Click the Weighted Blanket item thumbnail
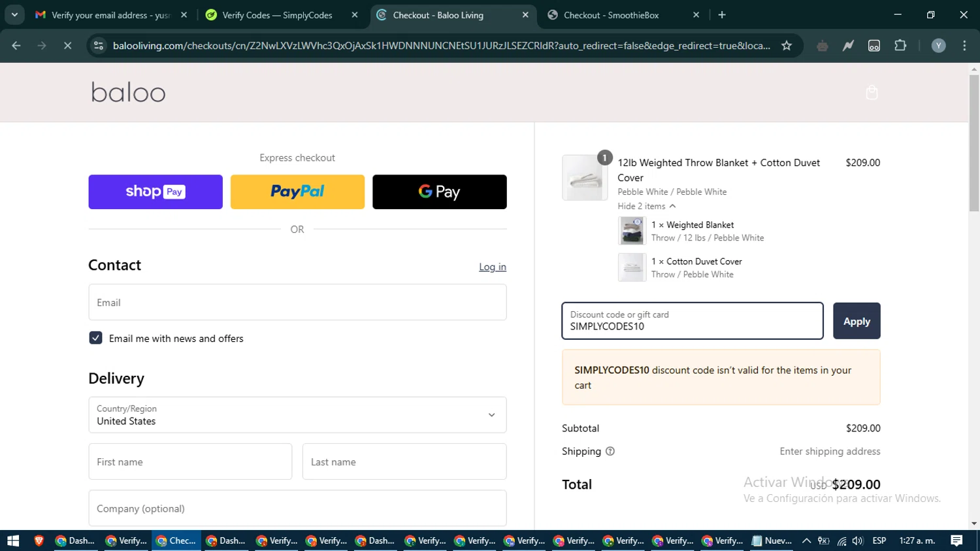Viewport: 980px width, 551px height. [632, 231]
